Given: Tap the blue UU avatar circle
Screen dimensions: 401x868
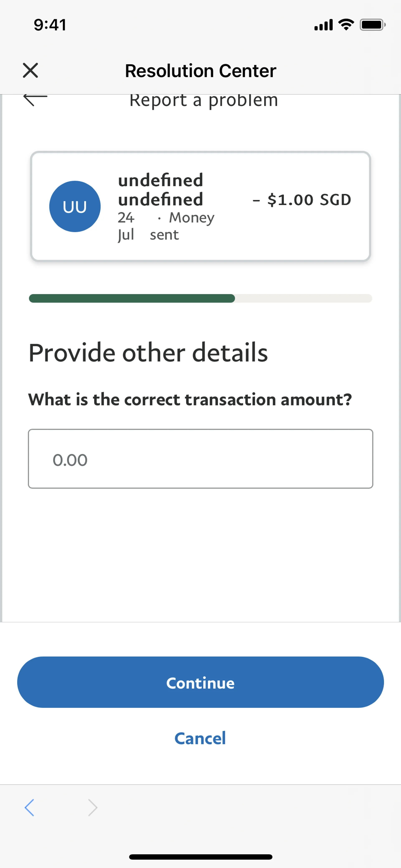Looking at the screenshot, I should pos(75,207).
